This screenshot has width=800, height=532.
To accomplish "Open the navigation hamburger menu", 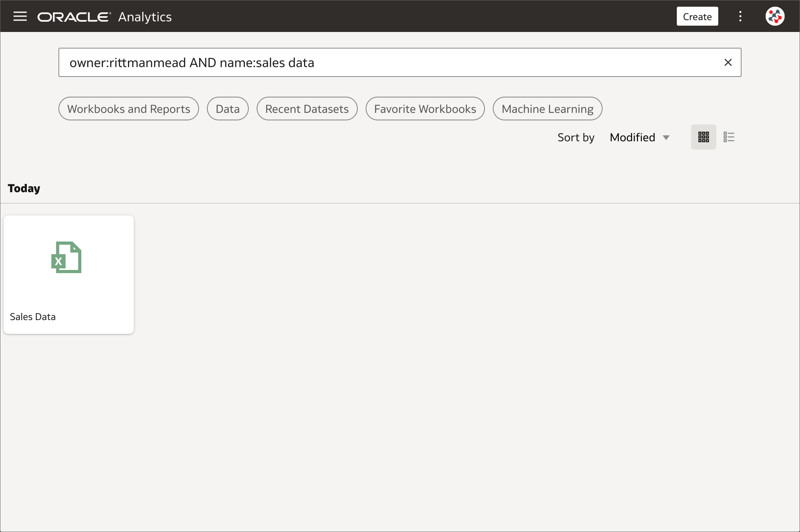I will tap(20, 16).
